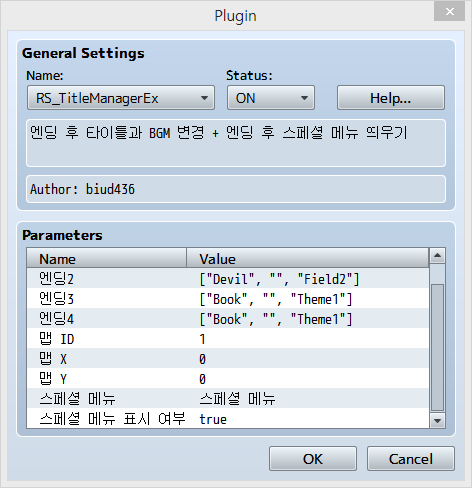Click the scrollbar down arrow
The width and height of the screenshot is (472, 488).
[x=437, y=421]
